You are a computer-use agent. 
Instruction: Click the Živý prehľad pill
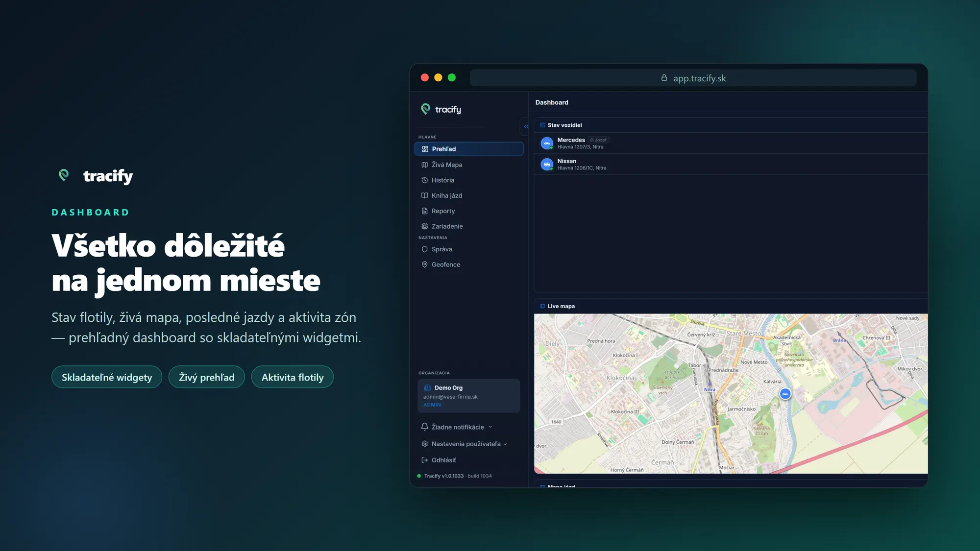coord(206,377)
